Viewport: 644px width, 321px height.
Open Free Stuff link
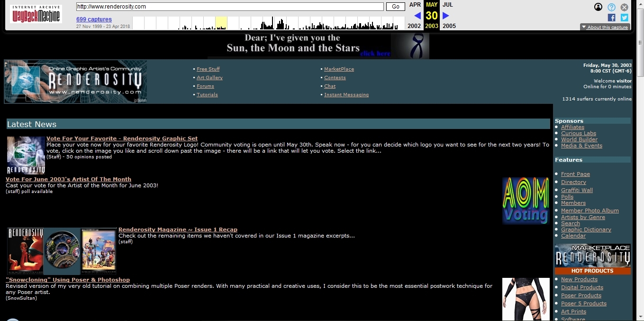pyautogui.click(x=208, y=69)
